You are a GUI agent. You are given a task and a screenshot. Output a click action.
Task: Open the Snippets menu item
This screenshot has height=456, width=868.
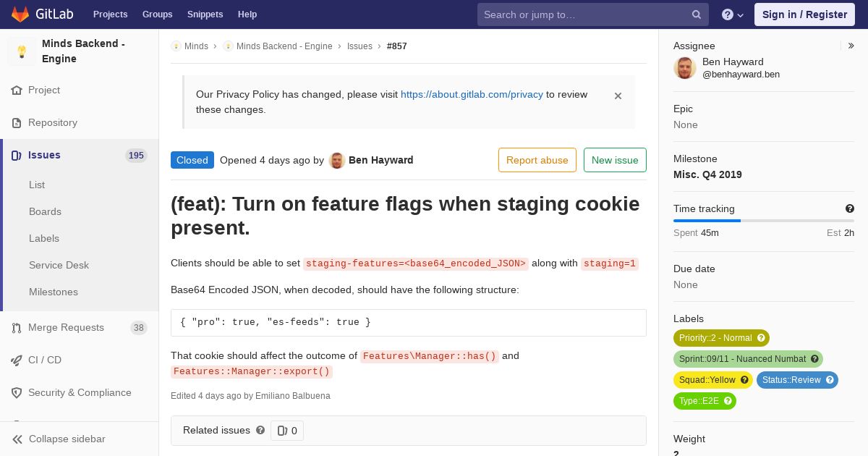pos(205,14)
